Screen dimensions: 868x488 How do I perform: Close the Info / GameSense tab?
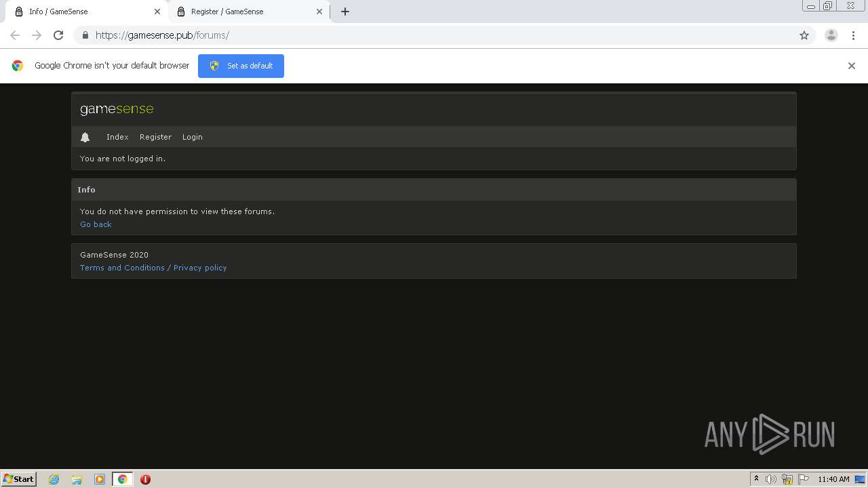pyautogui.click(x=157, y=12)
